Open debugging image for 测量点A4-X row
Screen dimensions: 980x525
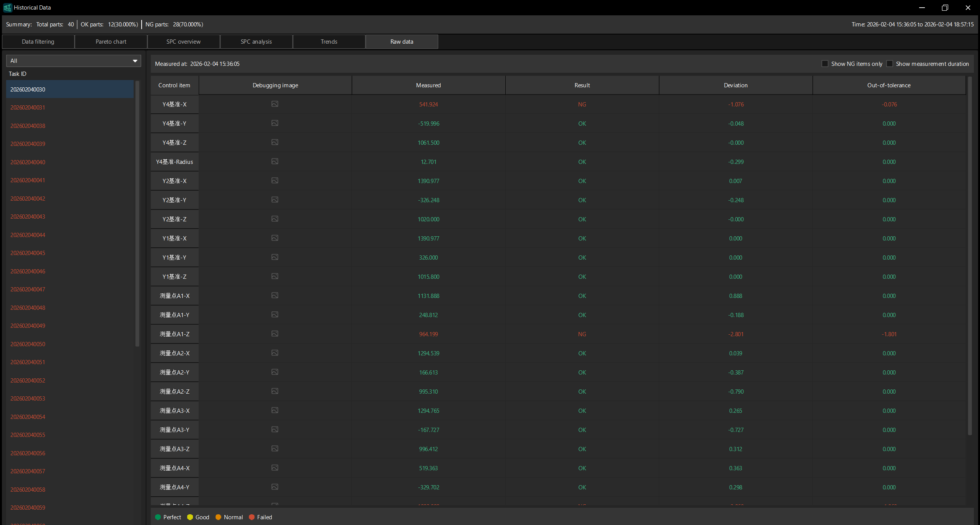coord(275,468)
